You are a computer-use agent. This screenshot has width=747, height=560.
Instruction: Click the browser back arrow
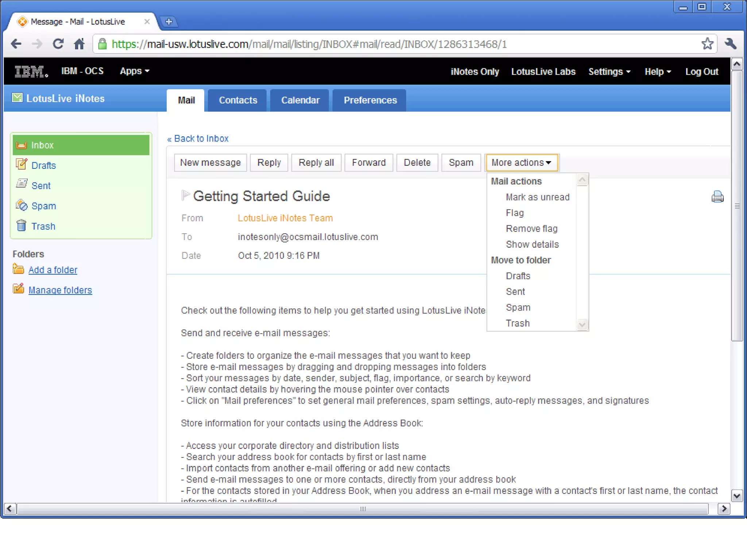(16, 44)
